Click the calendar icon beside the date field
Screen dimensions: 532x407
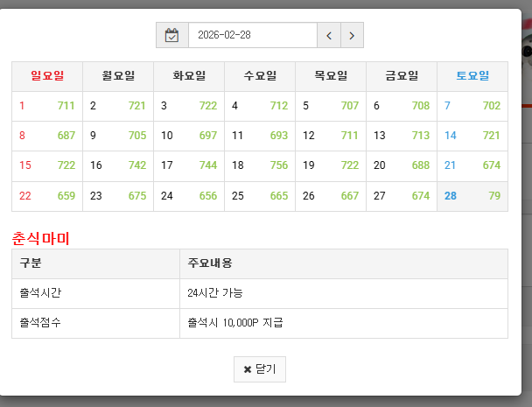tap(172, 36)
